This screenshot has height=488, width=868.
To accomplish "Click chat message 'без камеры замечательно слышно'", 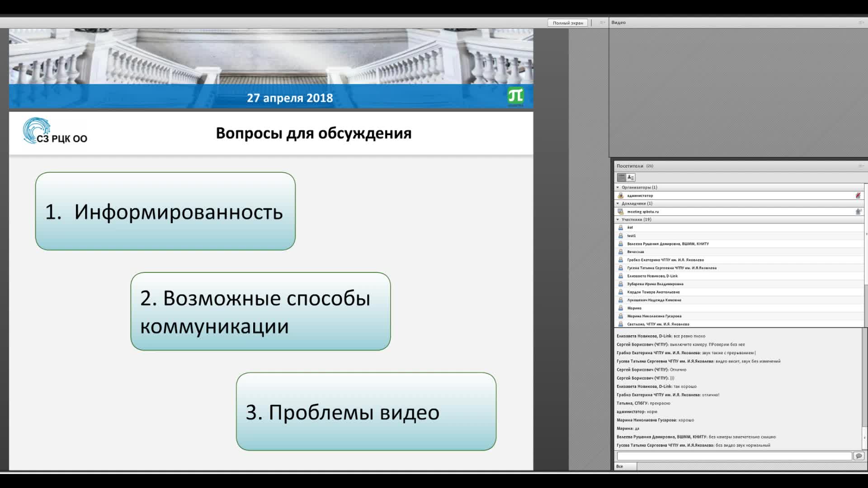I will point(742,437).
